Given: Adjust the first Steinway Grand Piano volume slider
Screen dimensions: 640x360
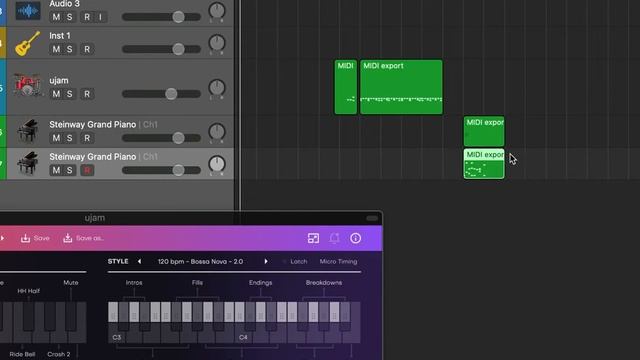Looking at the screenshot, I should point(161,138).
